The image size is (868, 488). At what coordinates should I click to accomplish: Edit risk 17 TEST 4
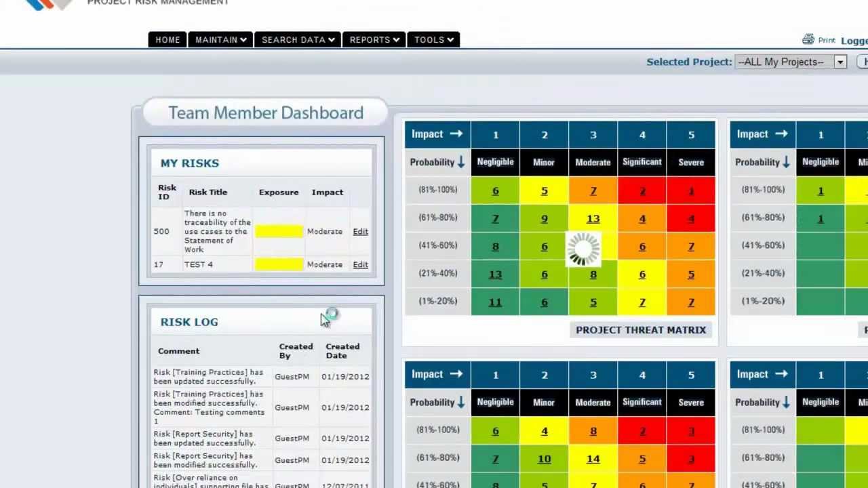360,264
